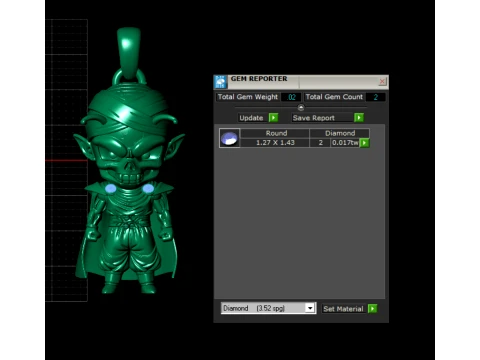Image resolution: width=480 pixels, height=360 pixels.
Task: Click the Total Gem Weight value field
Action: tap(291, 97)
